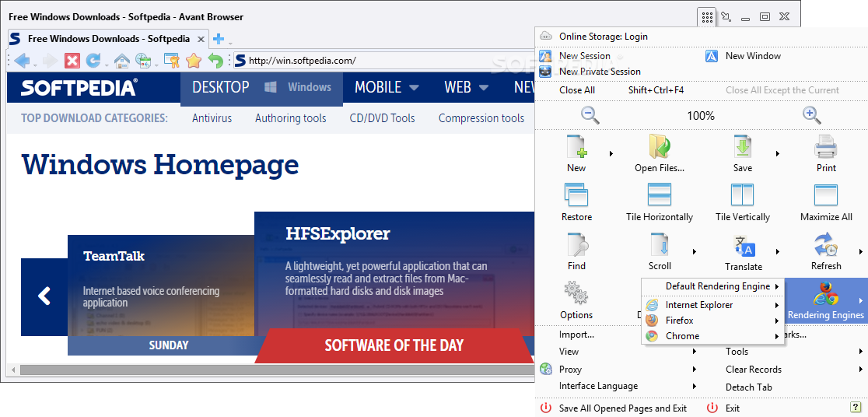Click the Scroll icon in menu
868x417 pixels.
coord(660,245)
